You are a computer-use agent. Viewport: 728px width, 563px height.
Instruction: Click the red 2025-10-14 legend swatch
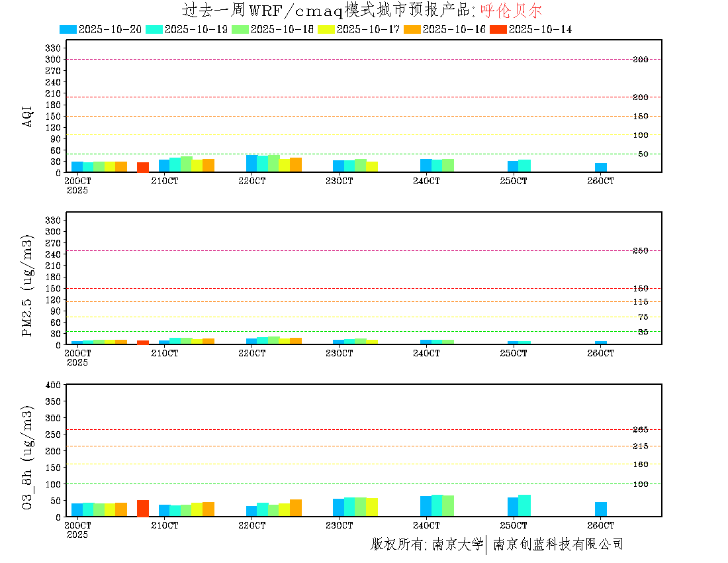(x=498, y=29)
